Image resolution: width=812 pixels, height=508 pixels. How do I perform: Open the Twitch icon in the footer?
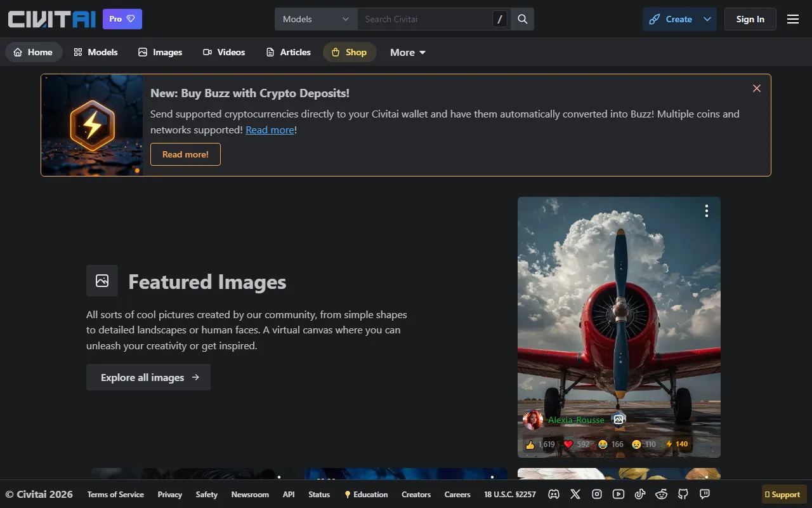pyautogui.click(x=704, y=493)
